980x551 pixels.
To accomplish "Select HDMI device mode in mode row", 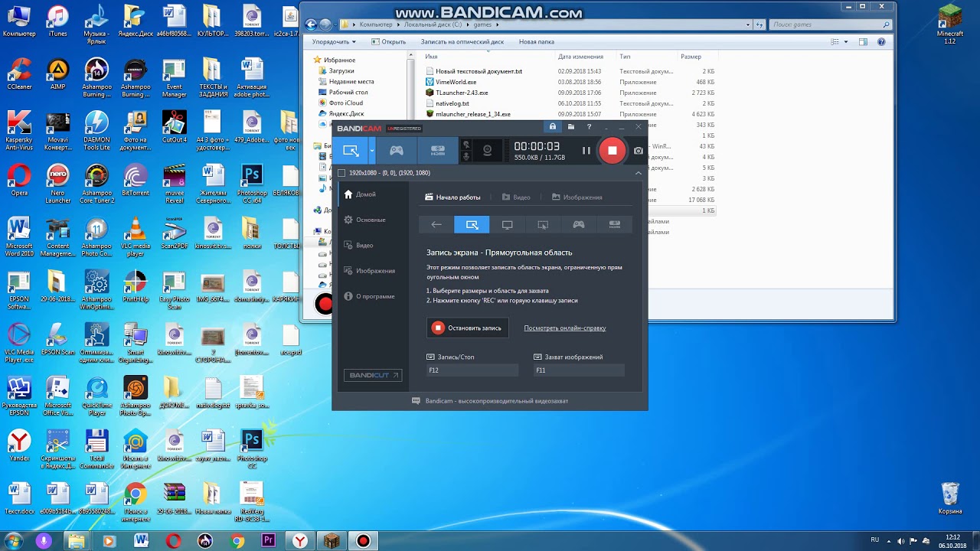I will [x=615, y=224].
